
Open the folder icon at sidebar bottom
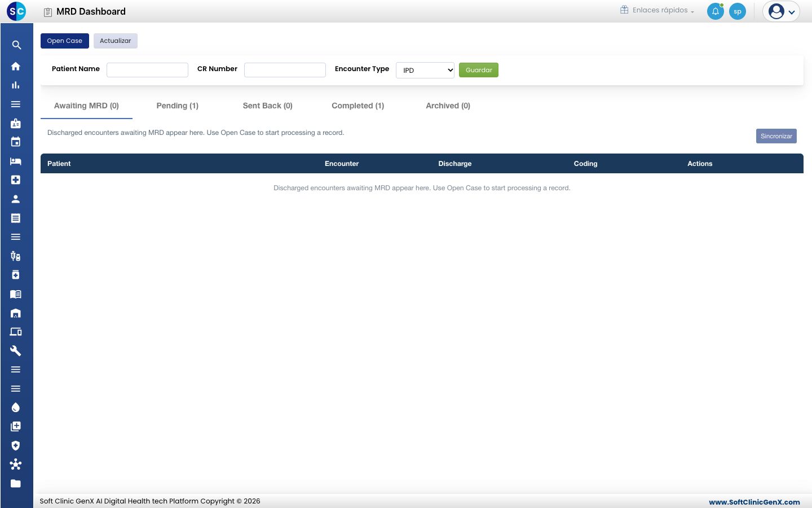pyautogui.click(x=16, y=483)
